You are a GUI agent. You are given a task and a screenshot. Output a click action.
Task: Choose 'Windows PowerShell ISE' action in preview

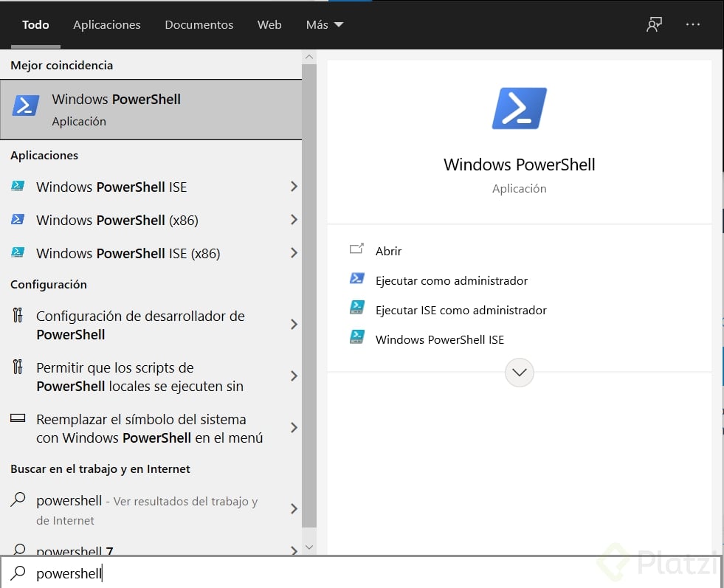[440, 339]
